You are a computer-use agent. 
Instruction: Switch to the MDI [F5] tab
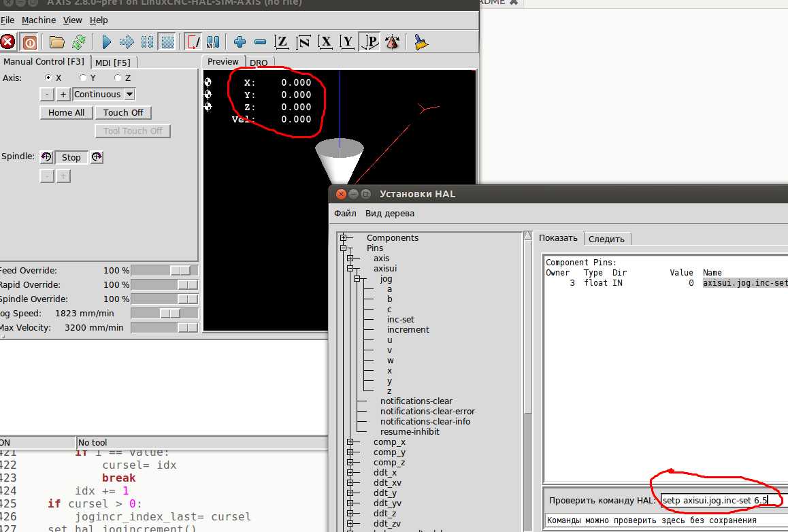(113, 63)
